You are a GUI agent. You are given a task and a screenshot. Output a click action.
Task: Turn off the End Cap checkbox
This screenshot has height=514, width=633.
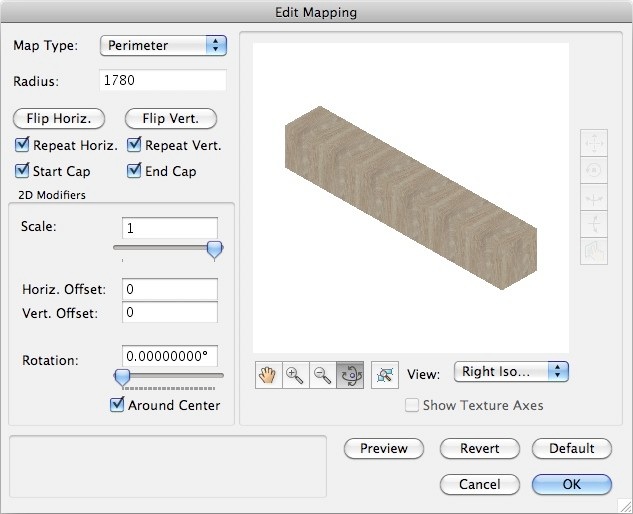click(134, 171)
